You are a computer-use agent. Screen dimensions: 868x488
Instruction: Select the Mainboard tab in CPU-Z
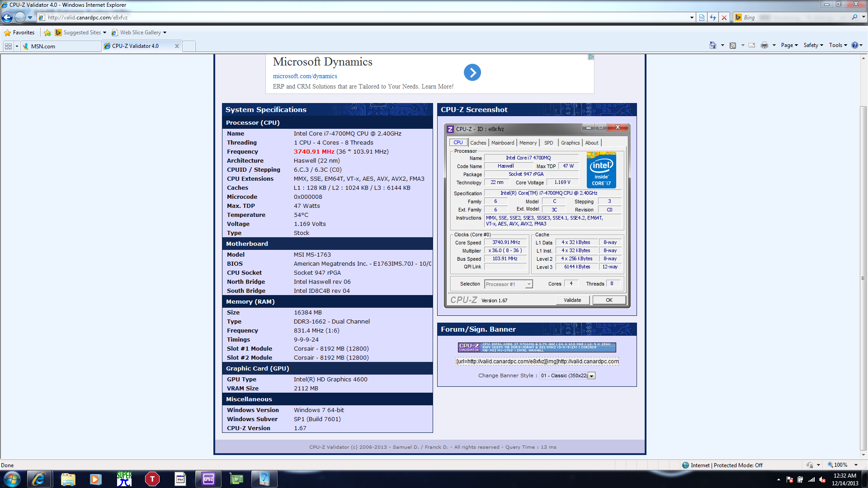point(503,143)
